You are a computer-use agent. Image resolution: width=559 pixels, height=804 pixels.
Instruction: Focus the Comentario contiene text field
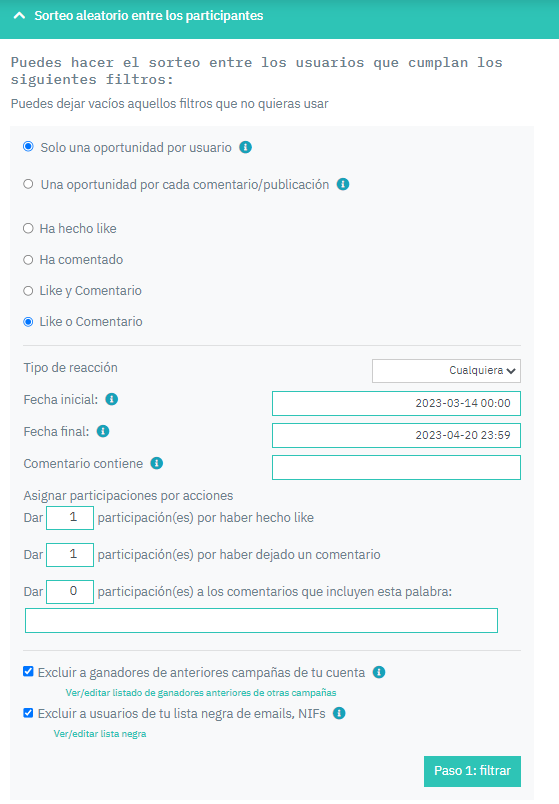tap(396, 468)
